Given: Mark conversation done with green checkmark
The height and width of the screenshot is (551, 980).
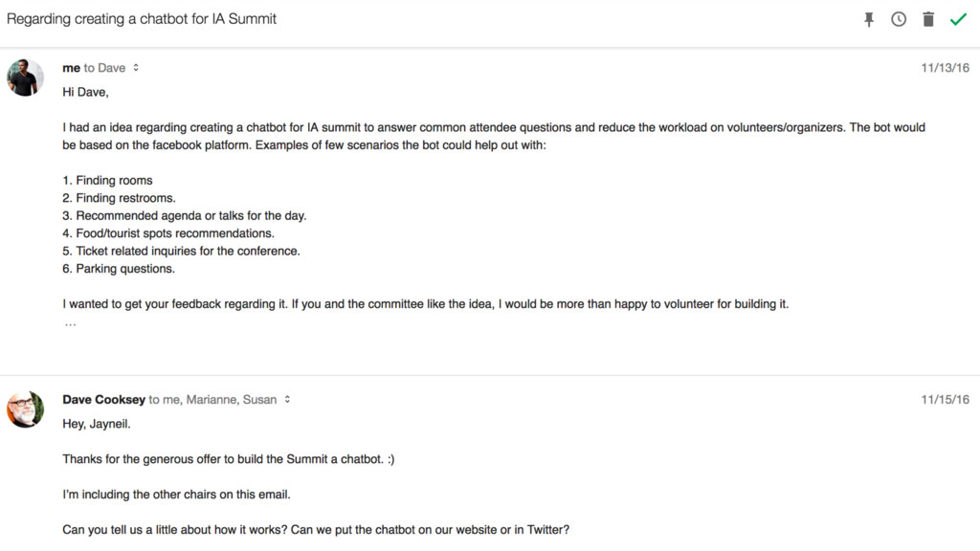Looking at the screenshot, I should [x=958, y=19].
